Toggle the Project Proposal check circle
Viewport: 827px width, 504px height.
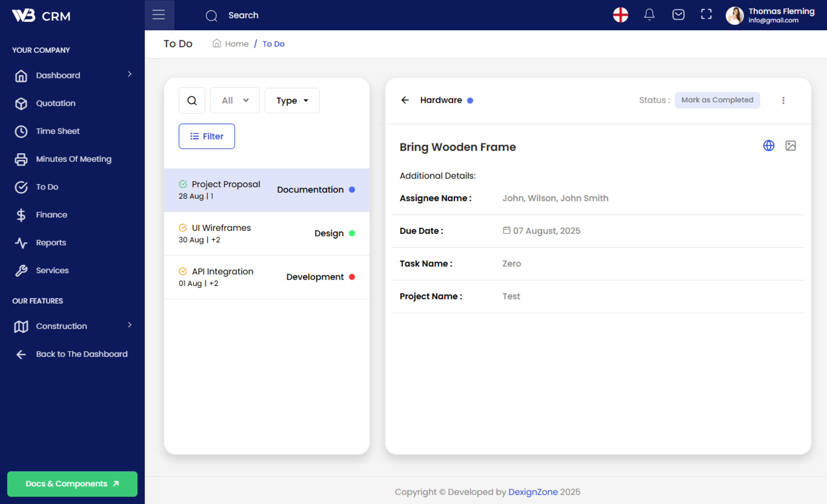183,184
